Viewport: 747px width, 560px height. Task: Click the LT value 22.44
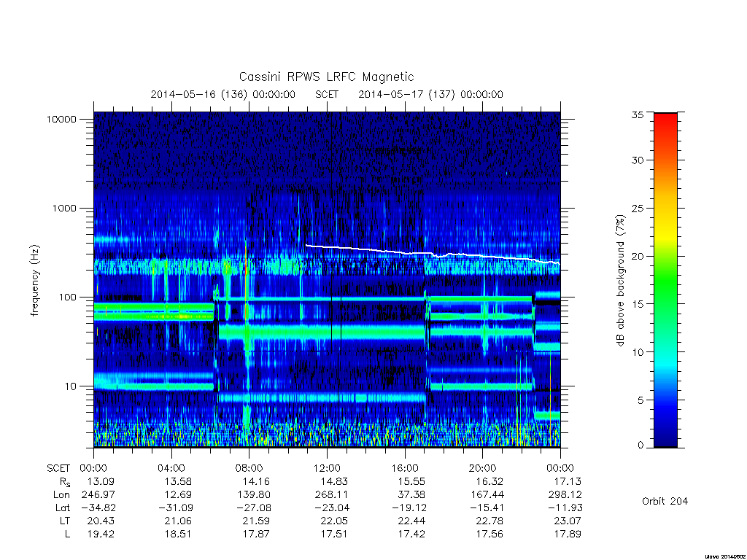tap(411, 521)
